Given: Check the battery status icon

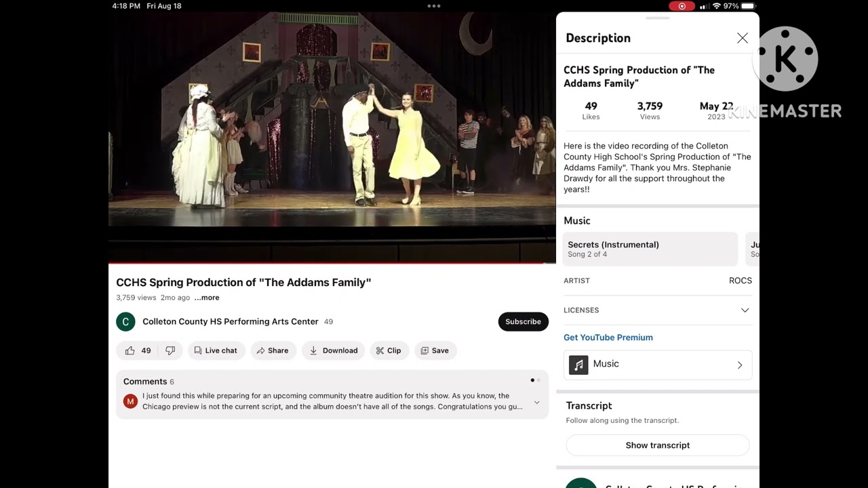Looking at the screenshot, I should coord(749,6).
